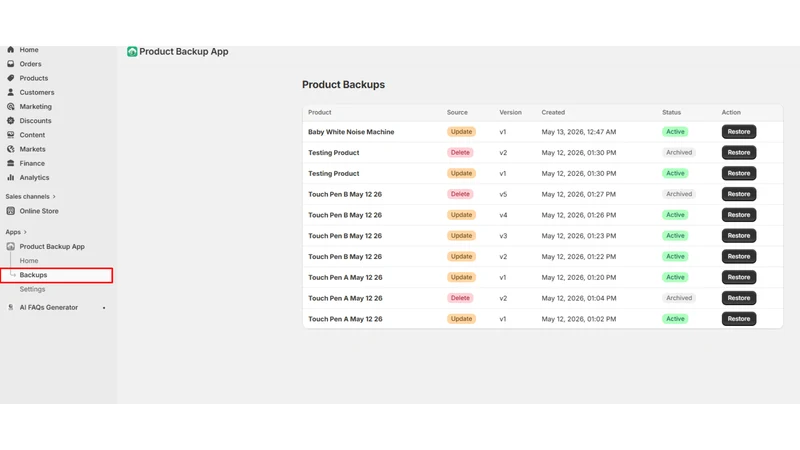
Task: Restore Touch Pen B v2 backup
Action: point(739,257)
